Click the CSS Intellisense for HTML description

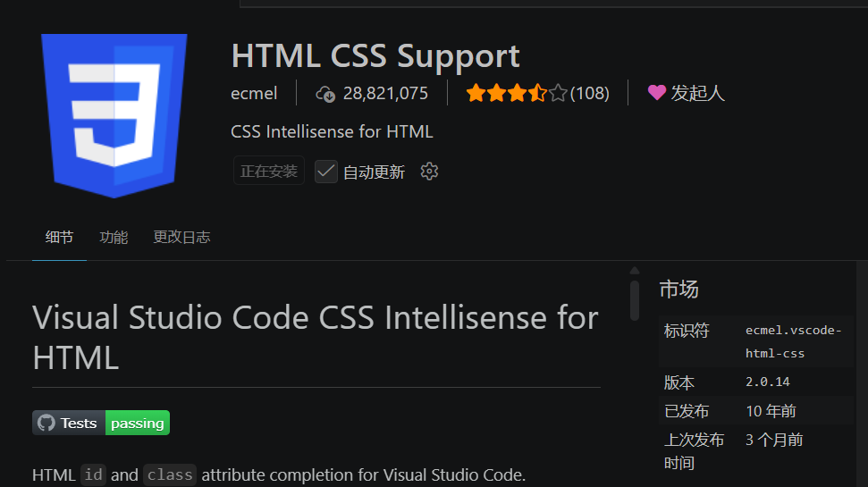coord(332,131)
